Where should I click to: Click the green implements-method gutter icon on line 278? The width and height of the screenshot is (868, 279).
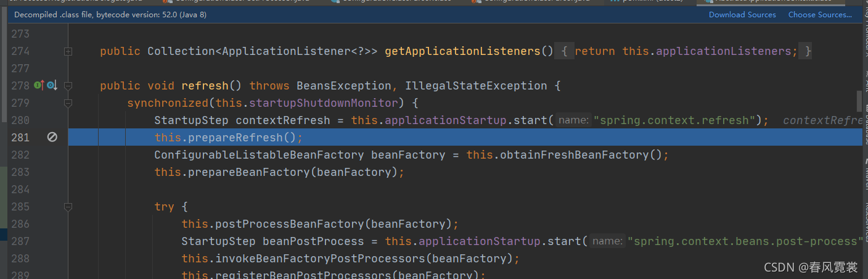[x=38, y=86]
